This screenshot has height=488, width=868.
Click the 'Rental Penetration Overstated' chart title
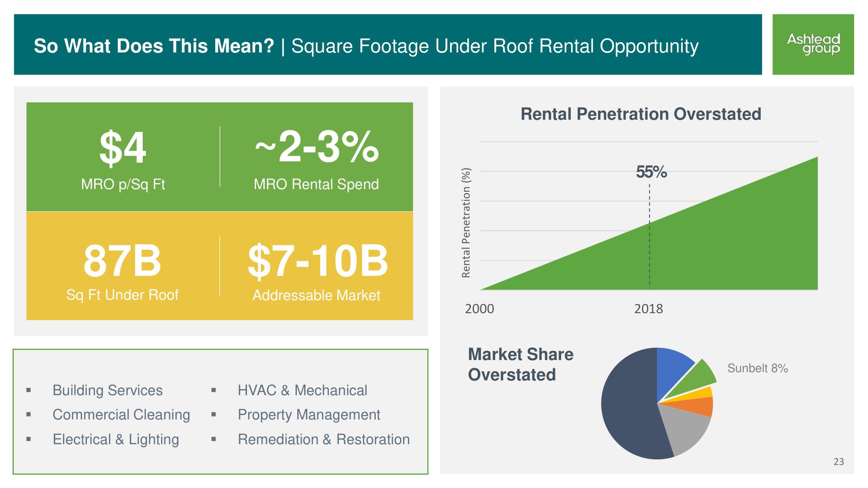(641, 114)
